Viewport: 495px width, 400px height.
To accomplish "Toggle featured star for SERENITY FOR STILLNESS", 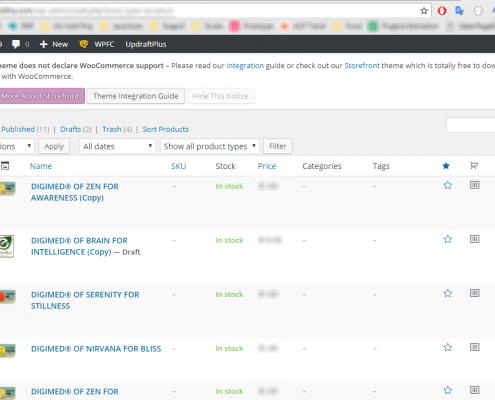I will [448, 293].
